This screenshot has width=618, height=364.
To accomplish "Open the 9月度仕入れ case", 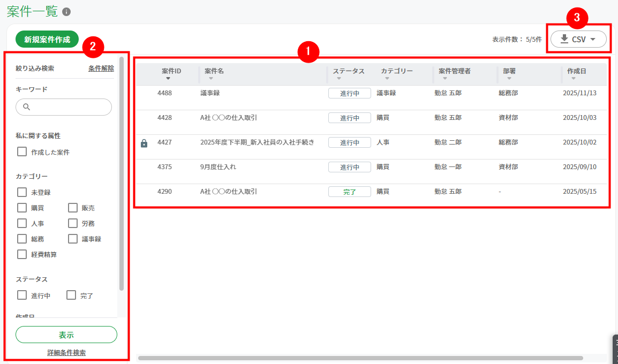I will click(218, 166).
